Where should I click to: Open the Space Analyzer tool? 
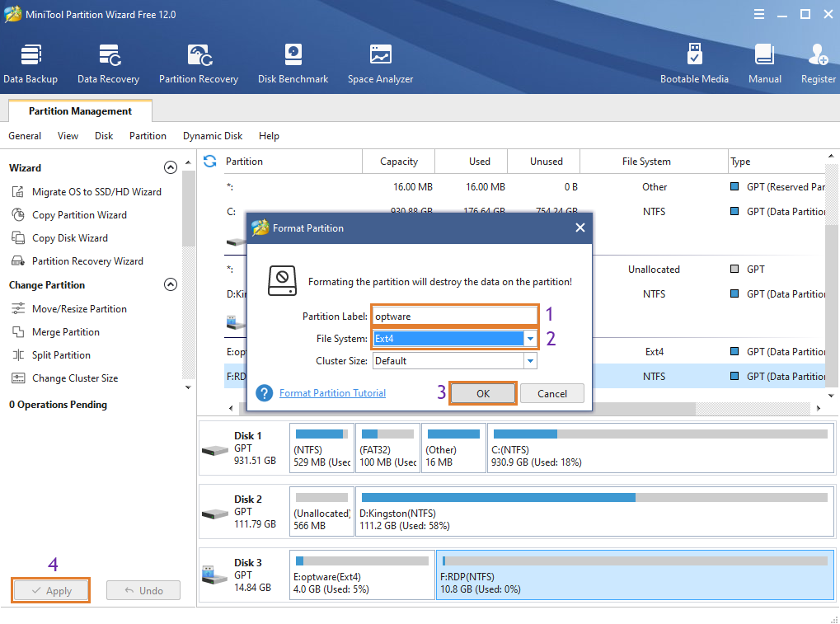coord(380,63)
